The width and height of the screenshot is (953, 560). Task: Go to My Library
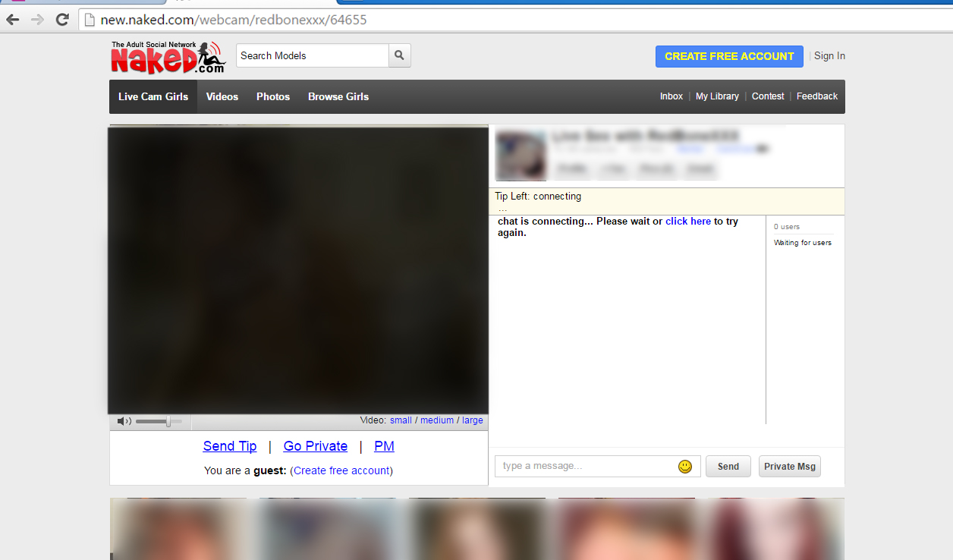pyautogui.click(x=717, y=96)
